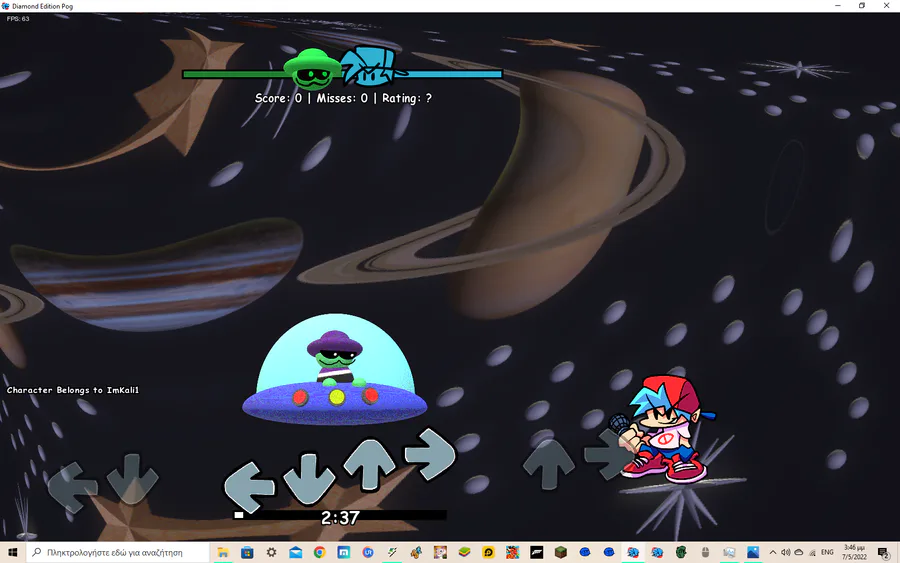Screen dimensions: 900x563
Task: Open the yellow LDPlayer taskbar icon
Action: (x=488, y=552)
